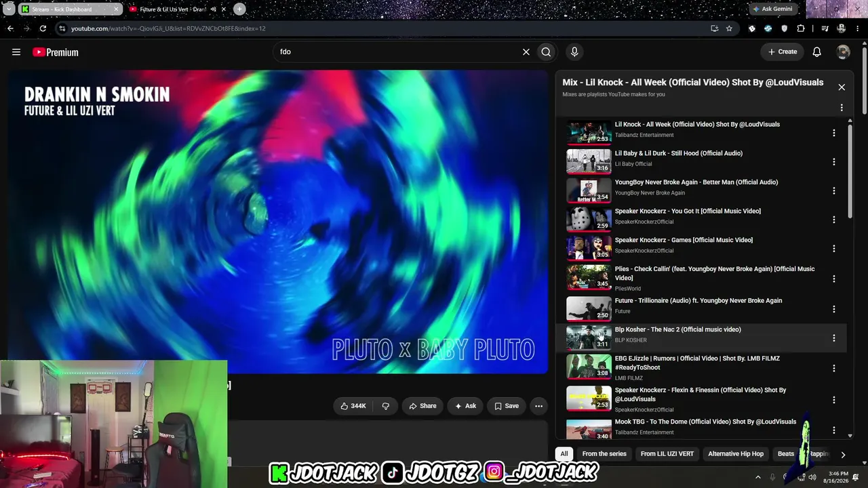Select the All filter chip
Image resolution: width=868 pixels, height=488 pixels.
[564, 454]
